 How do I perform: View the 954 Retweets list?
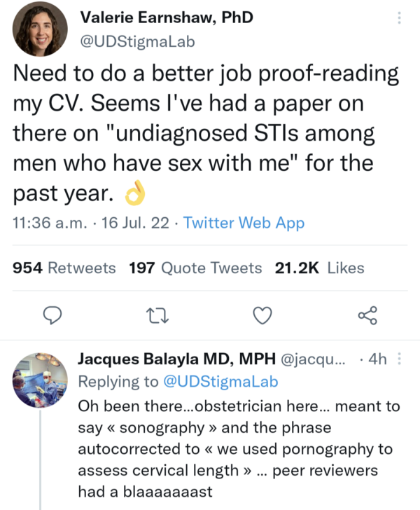pyautogui.click(x=64, y=268)
